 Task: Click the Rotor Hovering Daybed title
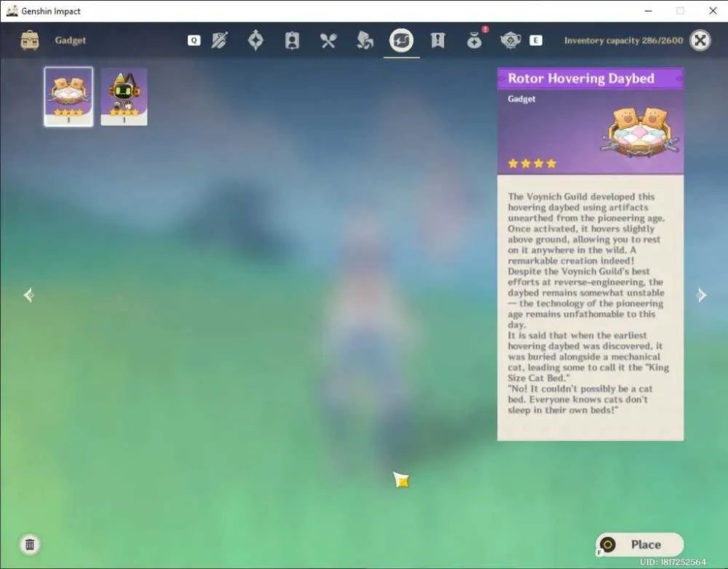click(581, 79)
